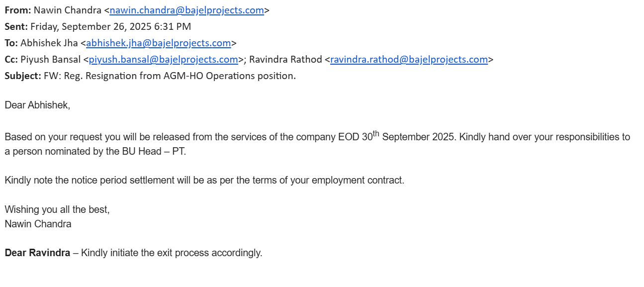This screenshot has width=644, height=287.
Task: Click the bold "Subject:" header label
Action: click(x=23, y=76)
